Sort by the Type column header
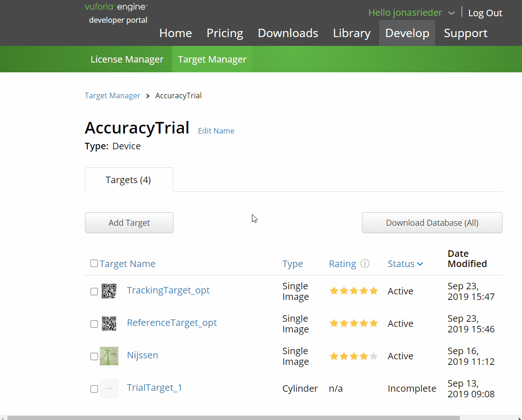522x420 pixels. 293,264
